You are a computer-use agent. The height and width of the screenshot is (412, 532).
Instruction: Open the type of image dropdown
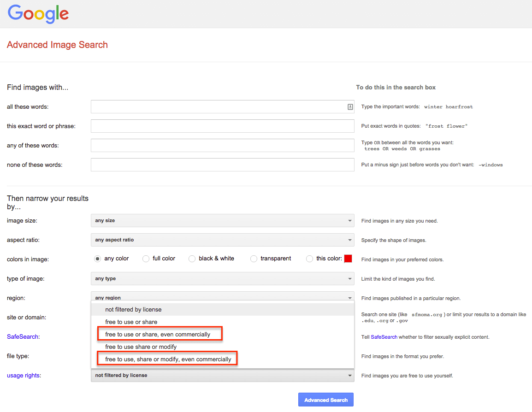click(x=223, y=278)
